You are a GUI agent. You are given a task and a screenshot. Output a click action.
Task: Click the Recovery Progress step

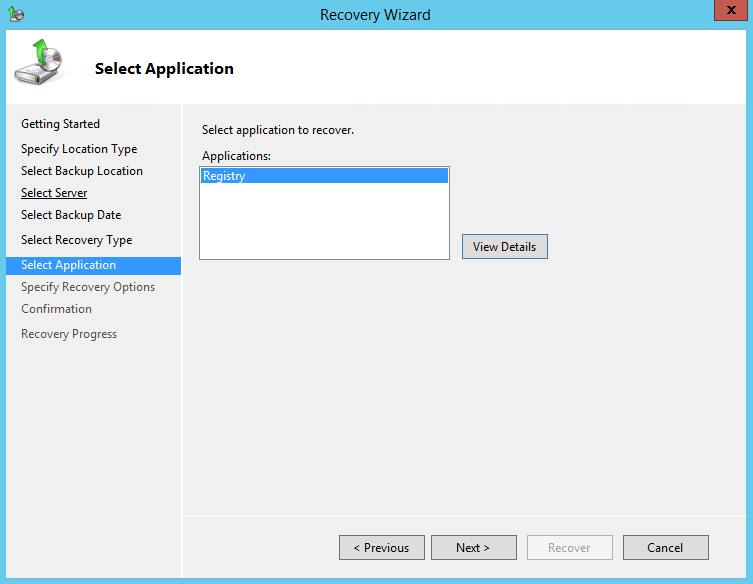click(69, 334)
